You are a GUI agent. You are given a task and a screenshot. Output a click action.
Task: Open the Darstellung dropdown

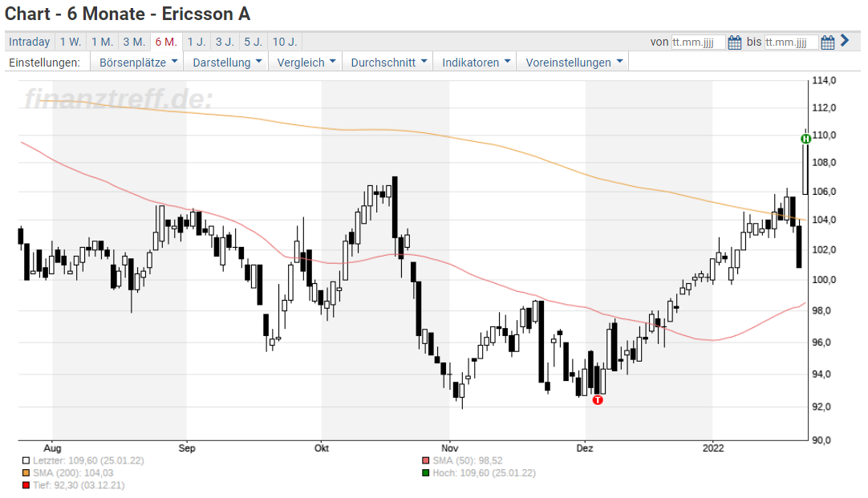(x=227, y=62)
